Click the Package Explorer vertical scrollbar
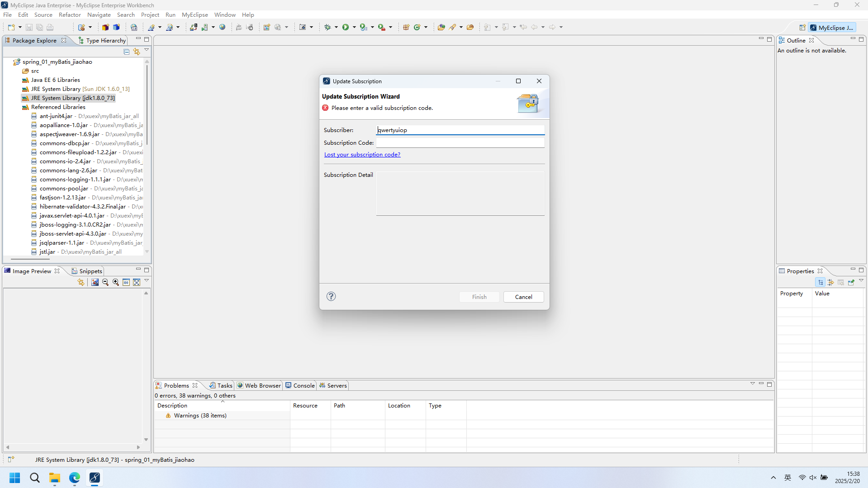868x488 pixels. [x=147, y=105]
